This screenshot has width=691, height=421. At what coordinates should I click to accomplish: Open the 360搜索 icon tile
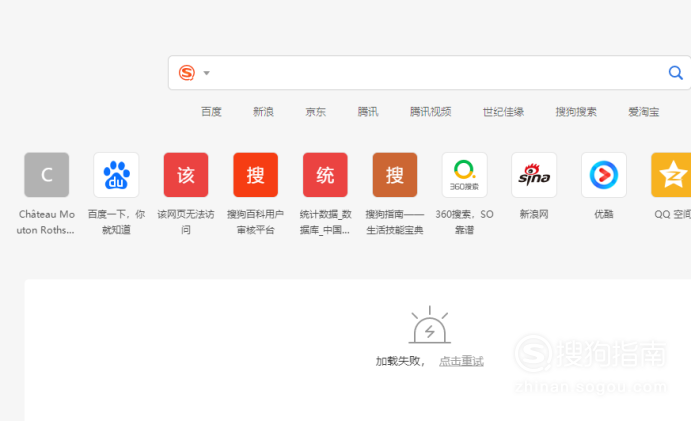464,175
